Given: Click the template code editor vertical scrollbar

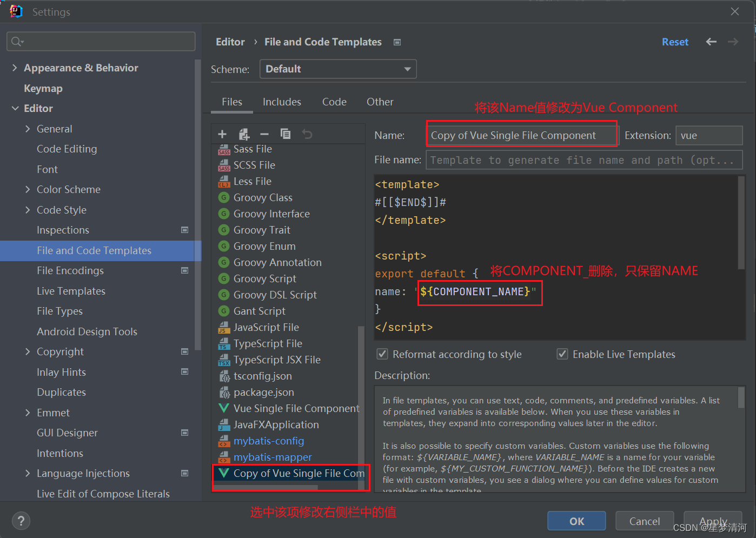Looking at the screenshot, I should pyautogui.click(x=741, y=222).
